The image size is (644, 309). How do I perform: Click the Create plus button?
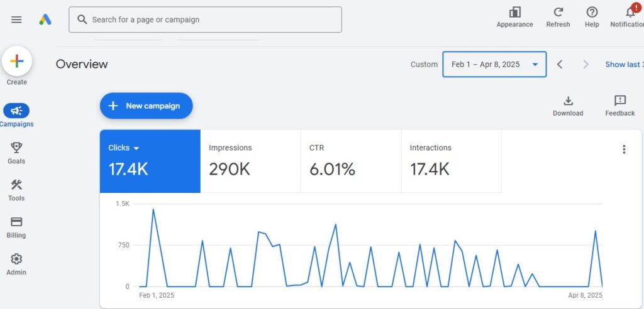[17, 61]
